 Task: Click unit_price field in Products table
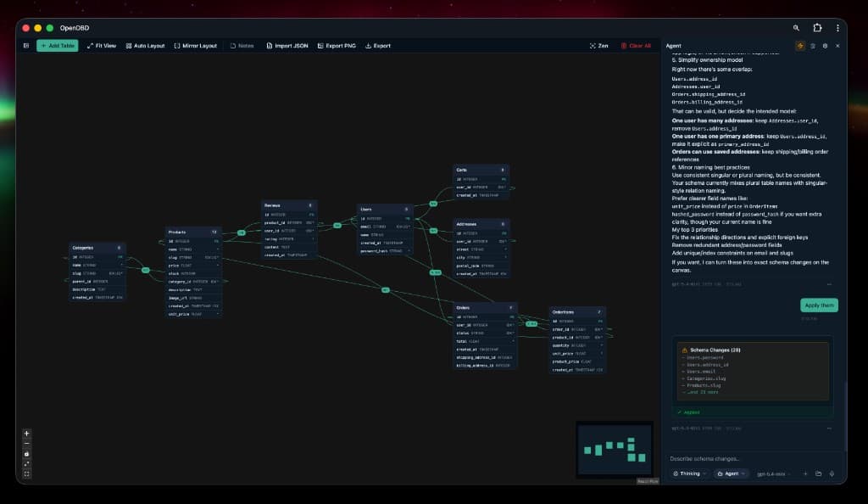[193, 314]
